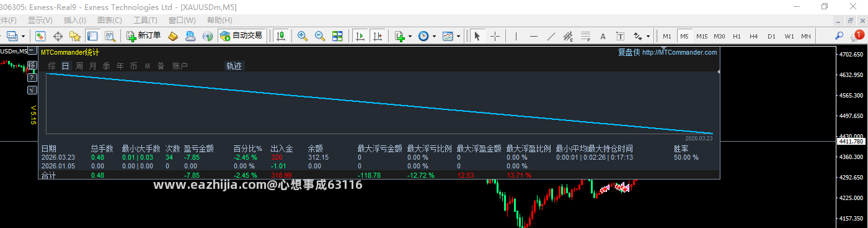Viewport: 868px width, 228px height.
Task: Zoom out of the chart
Action: (x=320, y=36)
